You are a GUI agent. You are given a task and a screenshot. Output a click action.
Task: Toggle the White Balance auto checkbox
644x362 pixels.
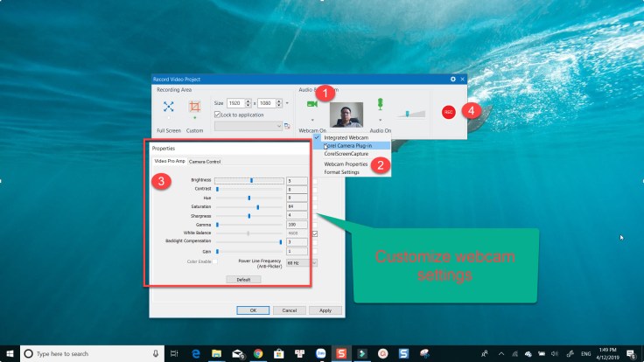315,233
